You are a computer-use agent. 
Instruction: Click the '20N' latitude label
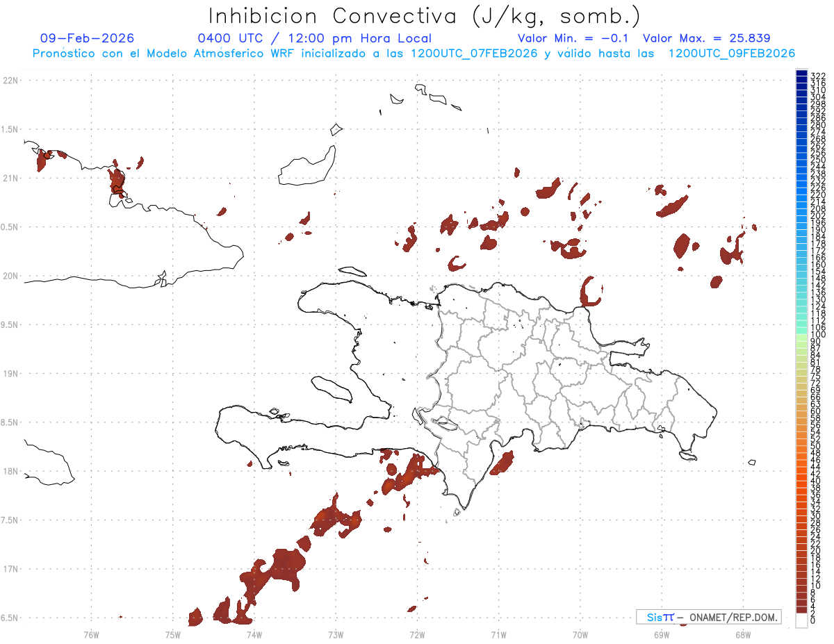(10, 276)
